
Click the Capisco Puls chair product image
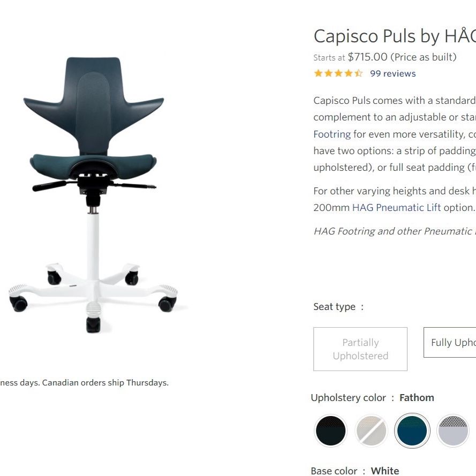point(93,194)
